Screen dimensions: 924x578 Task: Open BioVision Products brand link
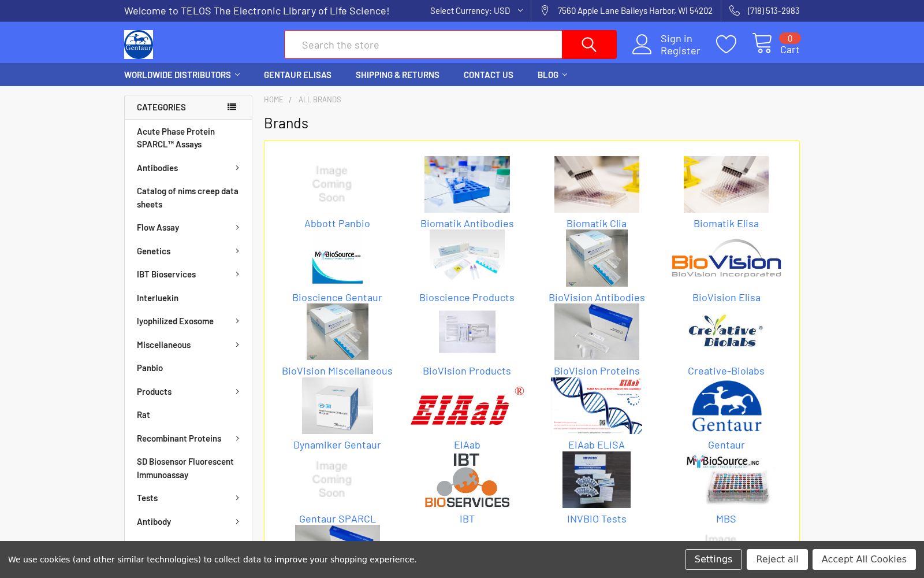click(x=467, y=371)
